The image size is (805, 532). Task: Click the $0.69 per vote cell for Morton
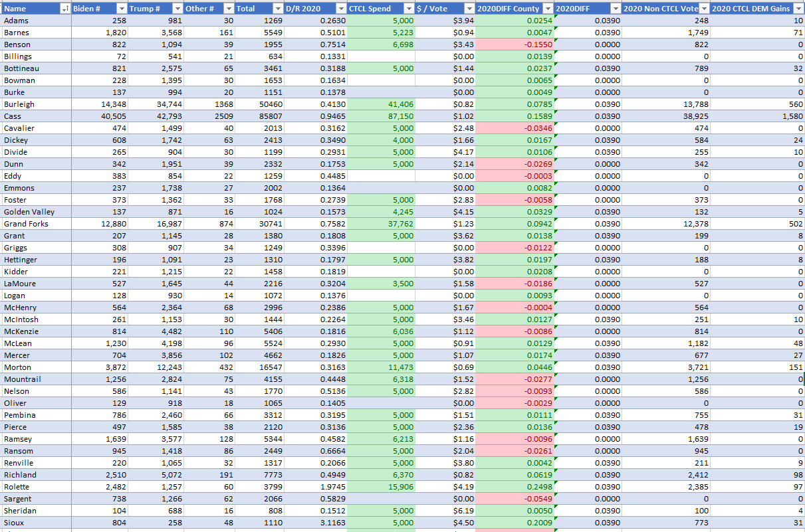pos(446,367)
